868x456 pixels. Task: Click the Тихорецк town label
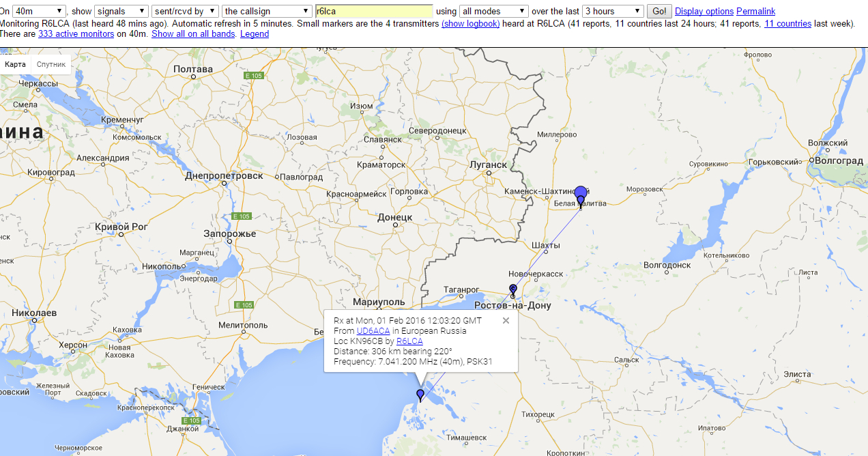point(538,414)
